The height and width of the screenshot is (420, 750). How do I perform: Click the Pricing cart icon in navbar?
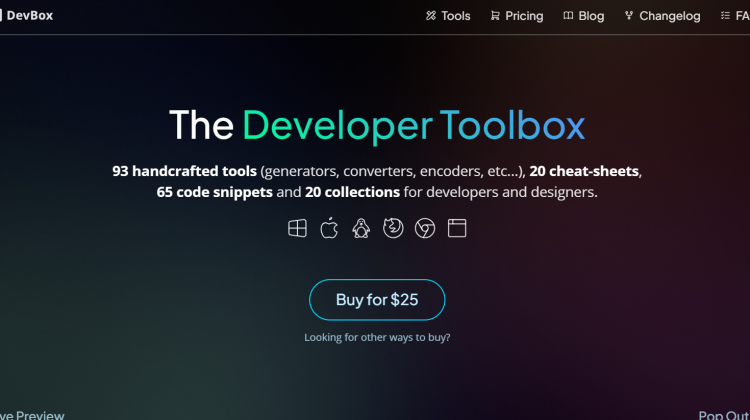tap(495, 16)
